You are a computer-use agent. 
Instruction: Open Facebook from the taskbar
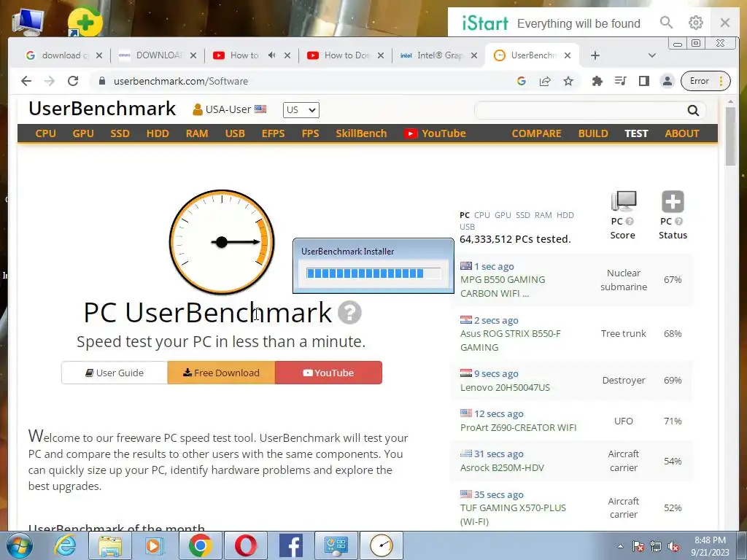click(290, 545)
